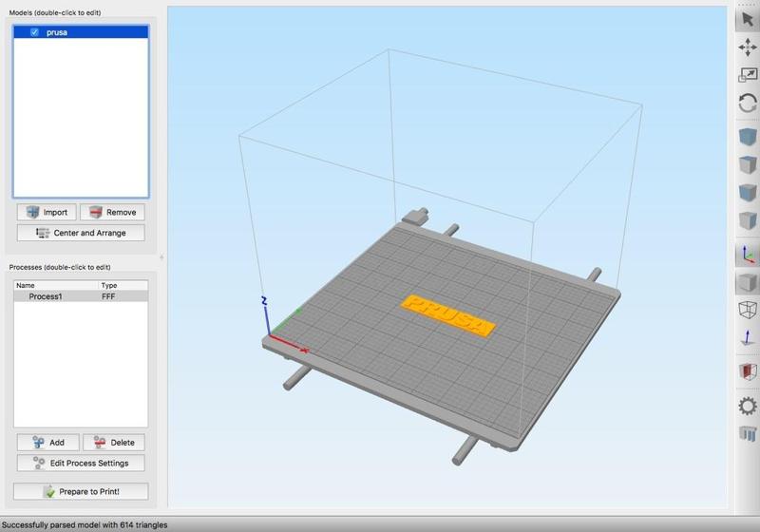Select the orange PRUSA model on bed
760x532 pixels.
[447, 315]
